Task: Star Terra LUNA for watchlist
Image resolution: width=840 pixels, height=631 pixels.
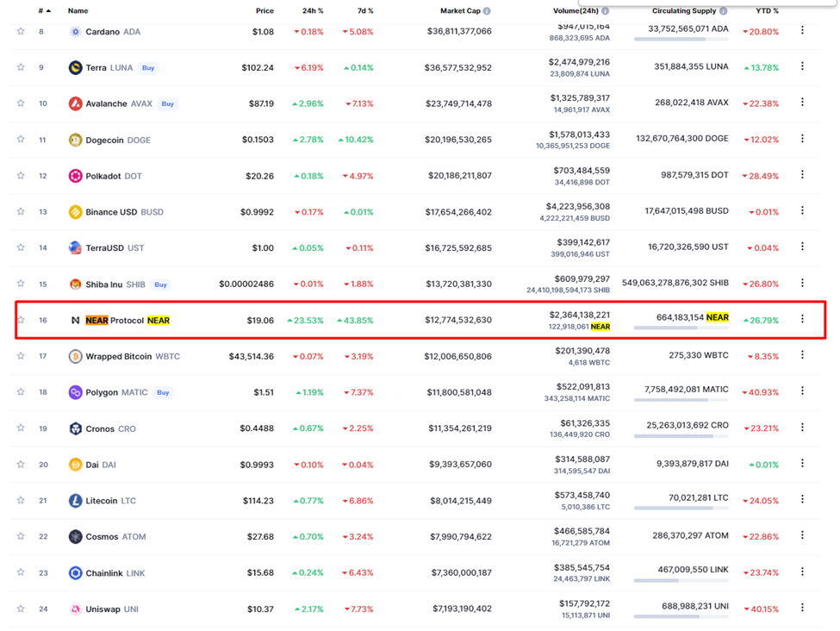Action: [21, 67]
